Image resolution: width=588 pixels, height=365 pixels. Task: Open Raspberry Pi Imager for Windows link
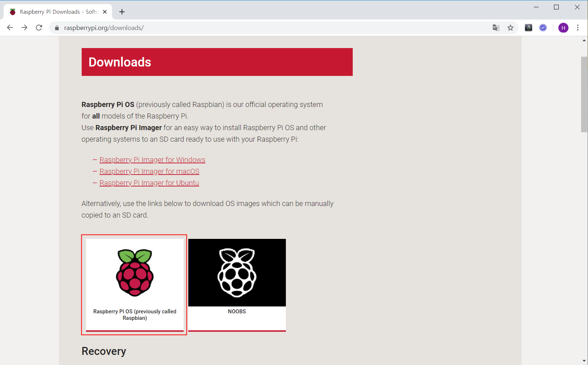[152, 160]
